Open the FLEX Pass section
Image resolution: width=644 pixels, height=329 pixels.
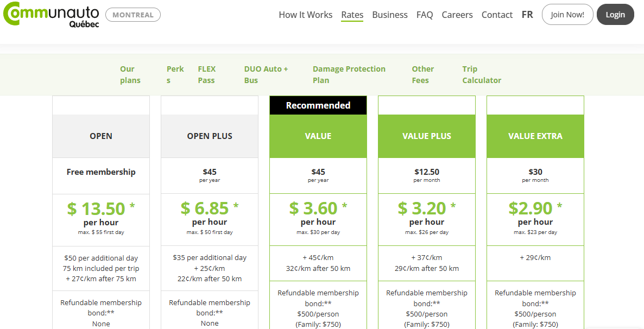coord(206,74)
